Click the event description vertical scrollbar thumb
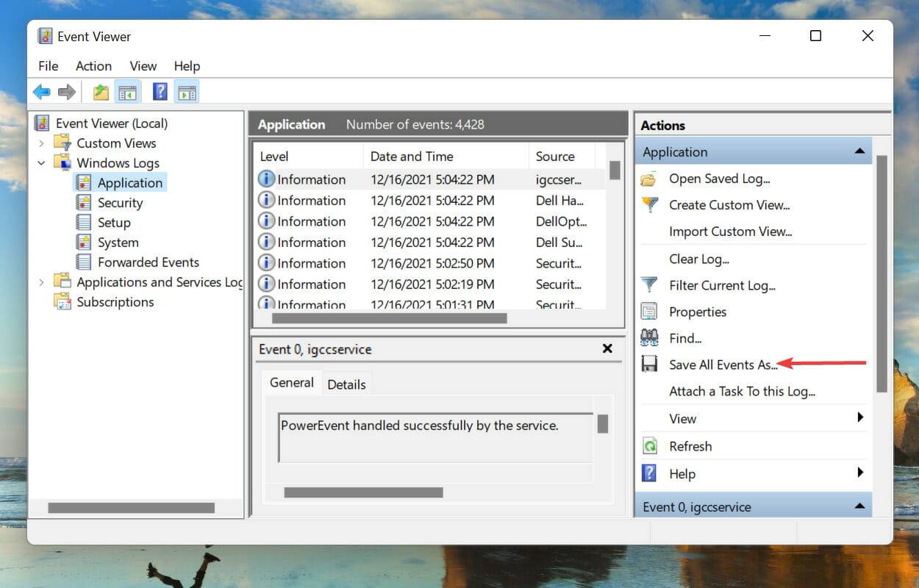This screenshot has width=919, height=588. [602, 424]
